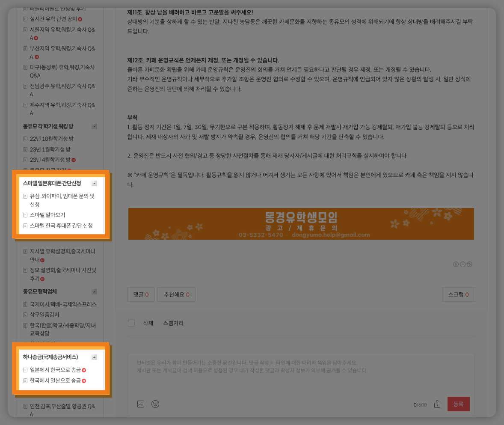Click the board icon beside 부산지역 유학,워킹,기숙사 Q&A
The width and height of the screenshot is (504, 425).
25,48
